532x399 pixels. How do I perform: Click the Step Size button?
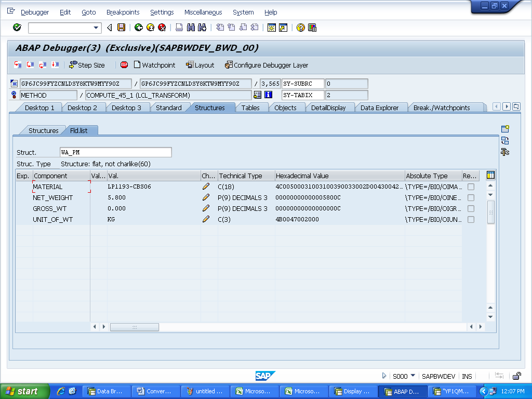point(87,65)
